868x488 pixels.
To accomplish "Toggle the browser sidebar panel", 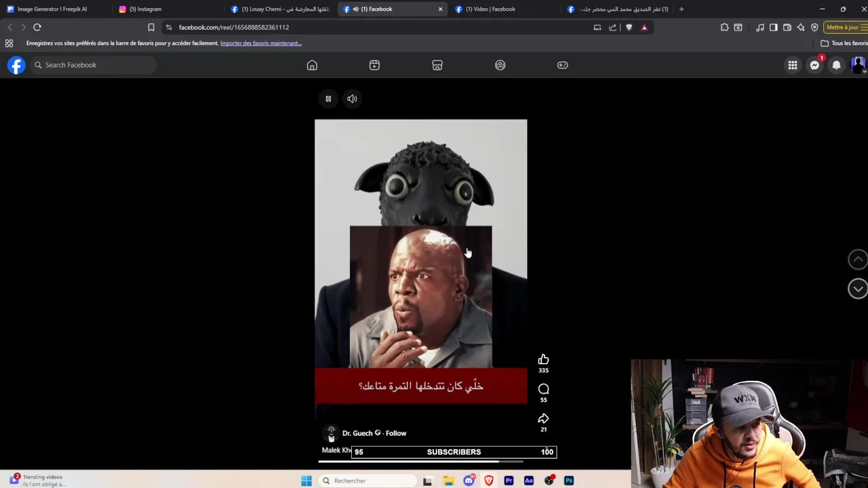I will [x=773, y=27].
